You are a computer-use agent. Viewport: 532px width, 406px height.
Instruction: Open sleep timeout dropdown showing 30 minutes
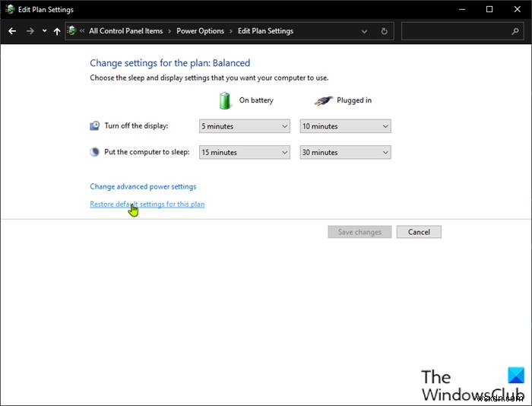tap(345, 152)
